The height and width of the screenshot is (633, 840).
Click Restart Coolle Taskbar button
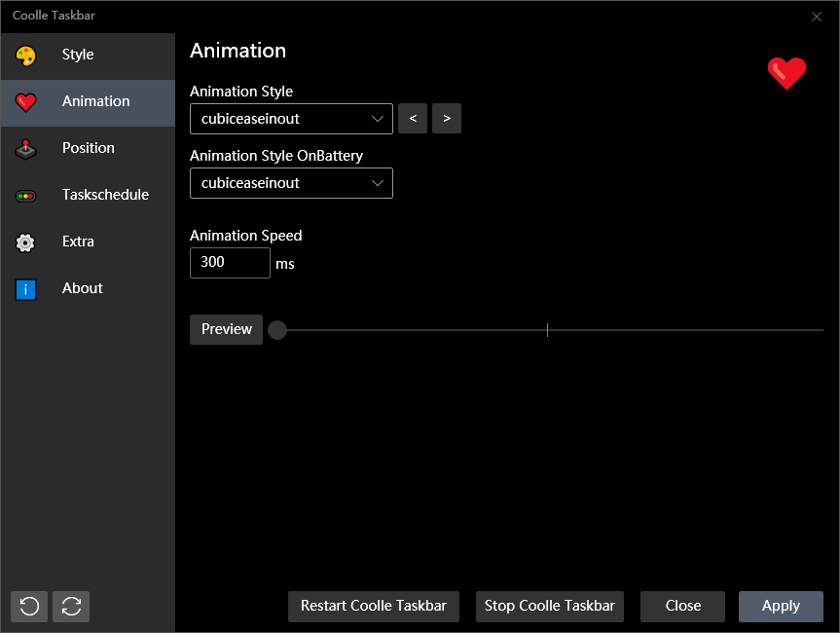pyautogui.click(x=374, y=606)
